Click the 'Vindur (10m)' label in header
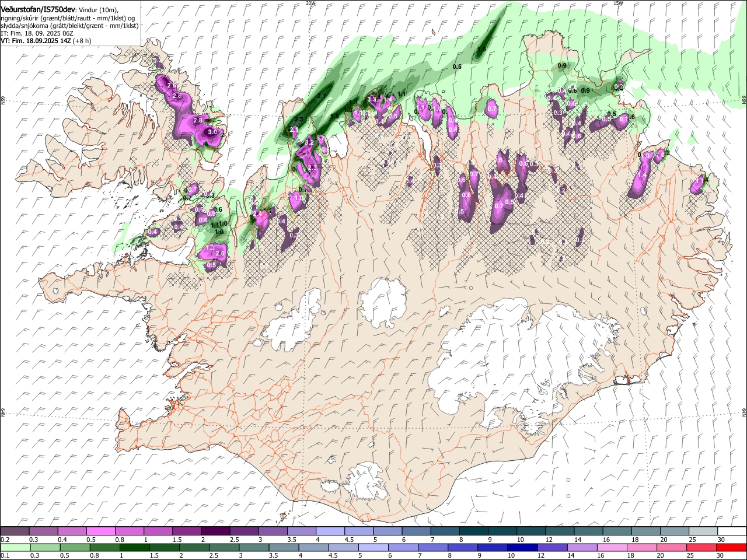The width and height of the screenshot is (747, 560). pos(99,9)
